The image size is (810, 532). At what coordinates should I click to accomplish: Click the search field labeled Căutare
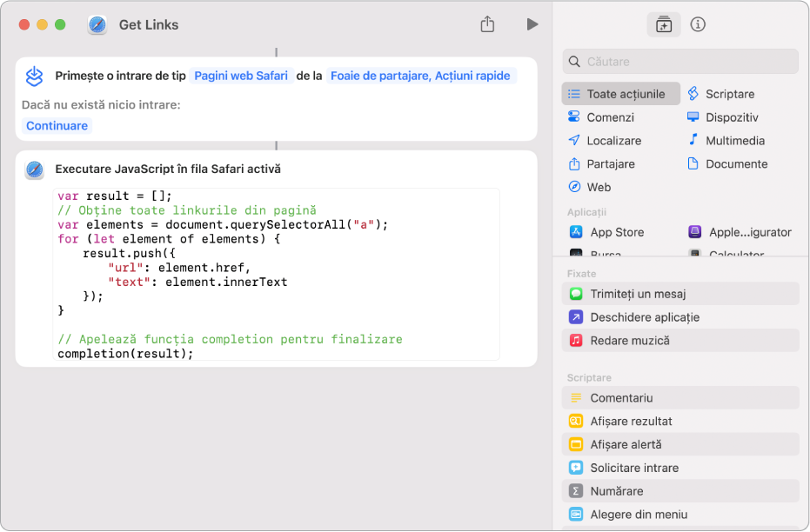point(679,62)
